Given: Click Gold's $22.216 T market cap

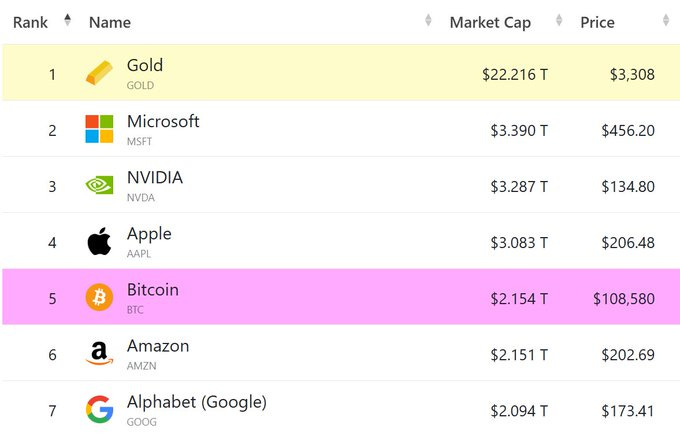Looking at the screenshot, I should point(515,75).
